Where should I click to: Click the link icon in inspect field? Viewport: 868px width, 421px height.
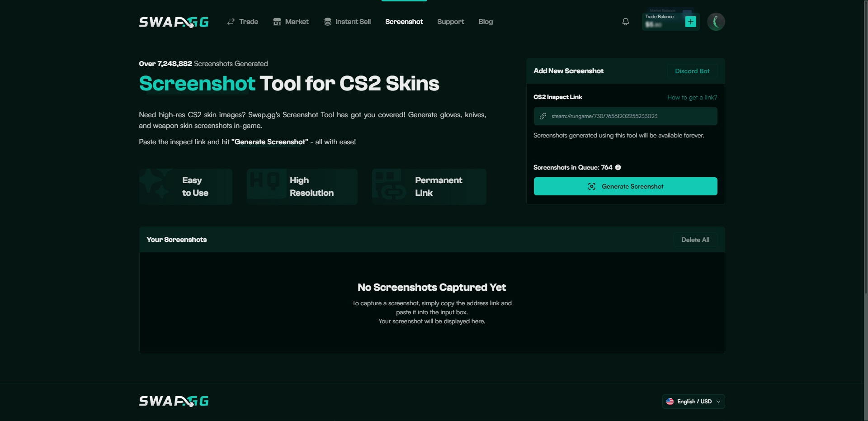pos(543,116)
